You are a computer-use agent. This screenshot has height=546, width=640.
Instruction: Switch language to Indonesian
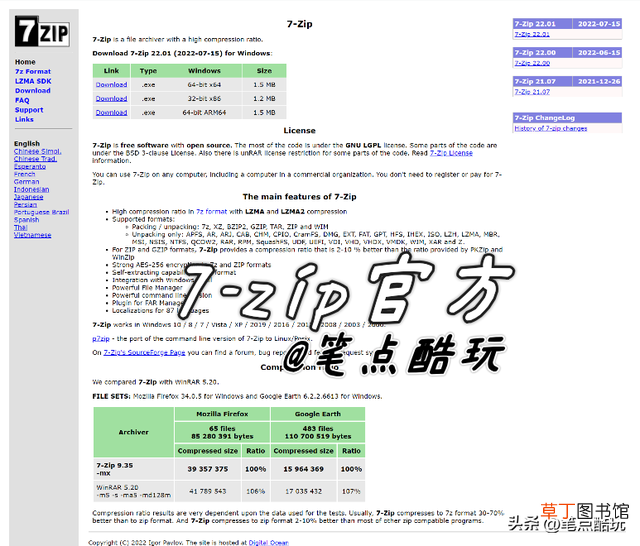tap(31, 189)
